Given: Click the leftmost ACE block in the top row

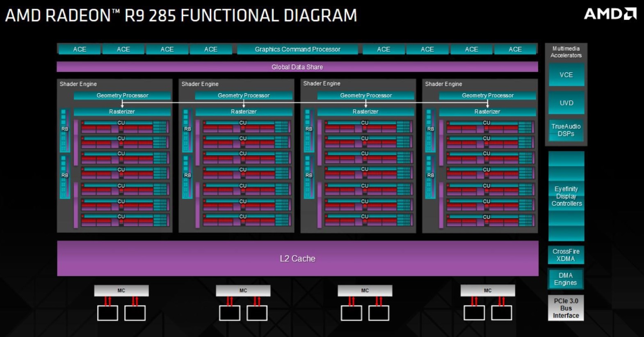Looking at the screenshot, I should 80,49.
